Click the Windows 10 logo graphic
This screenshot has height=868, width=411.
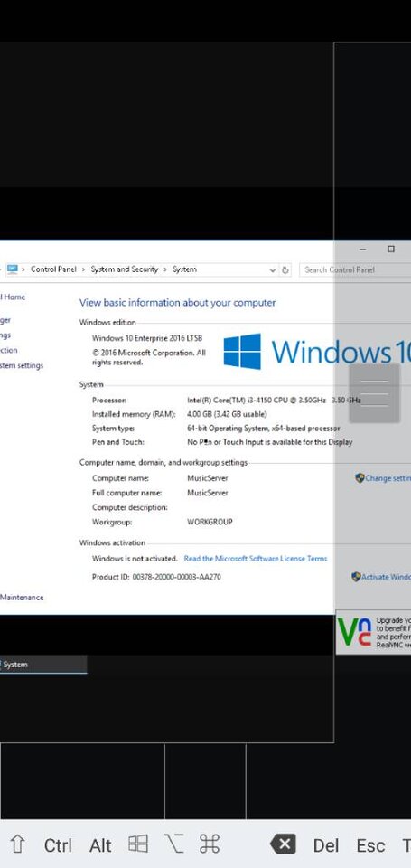coord(317,352)
